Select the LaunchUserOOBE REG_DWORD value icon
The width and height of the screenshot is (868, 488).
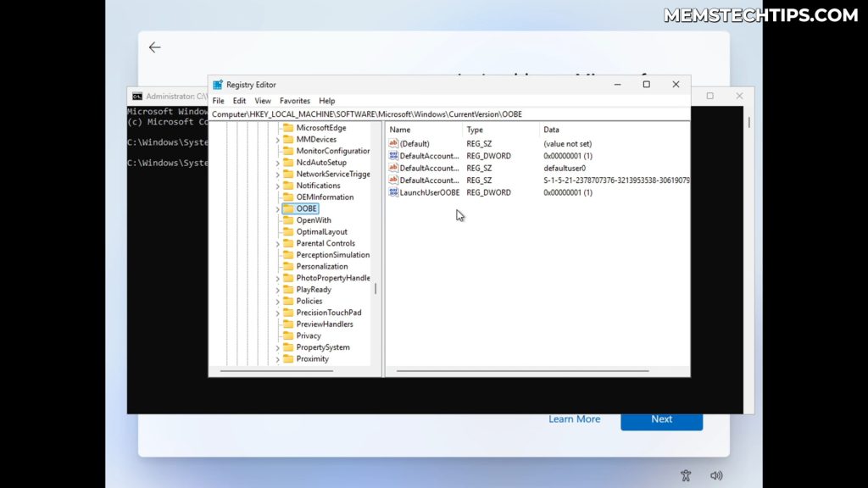[393, 192]
